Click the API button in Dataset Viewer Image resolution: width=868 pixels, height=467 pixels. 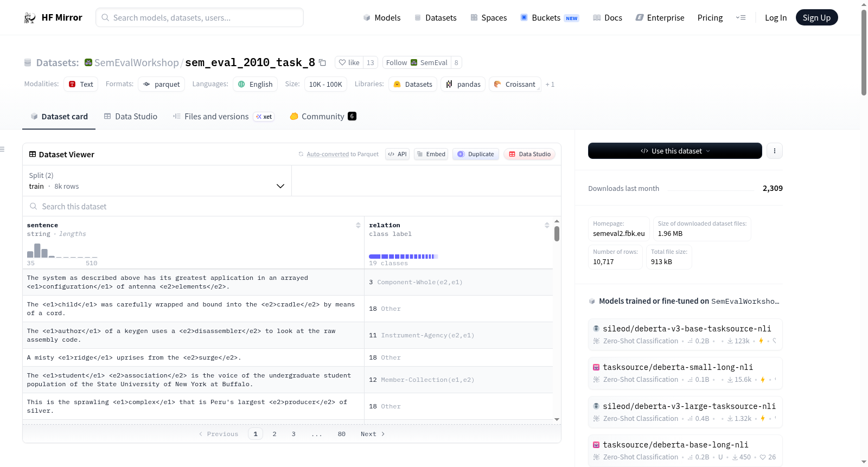(x=397, y=154)
